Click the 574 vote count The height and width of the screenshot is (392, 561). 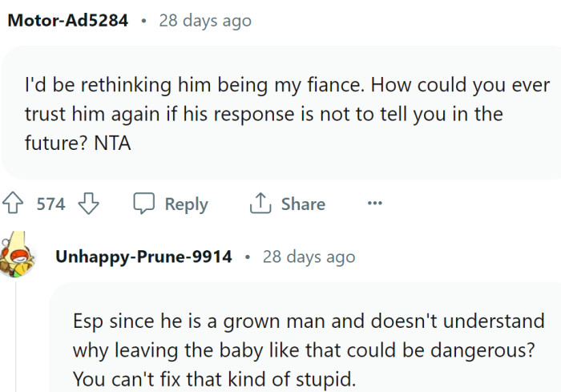[51, 204]
